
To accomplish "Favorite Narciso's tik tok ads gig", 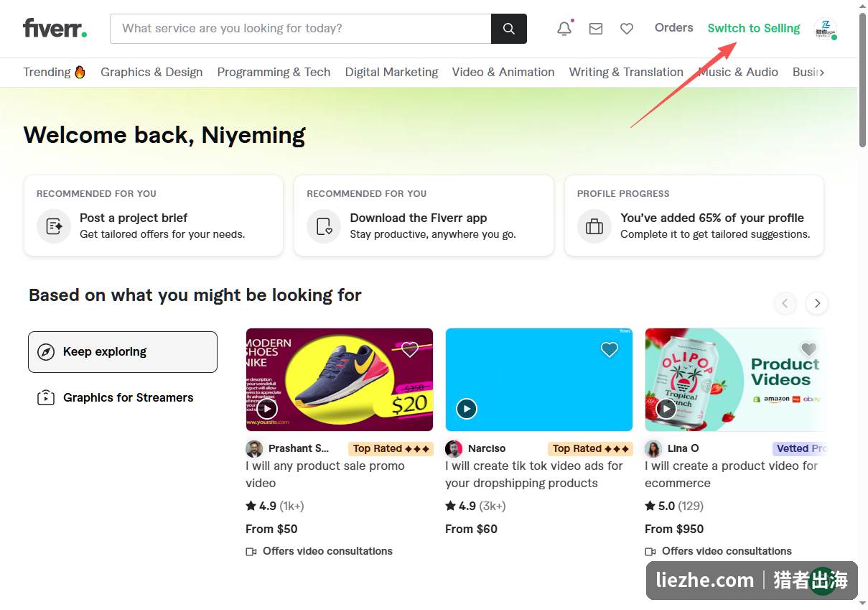I will click(x=610, y=350).
